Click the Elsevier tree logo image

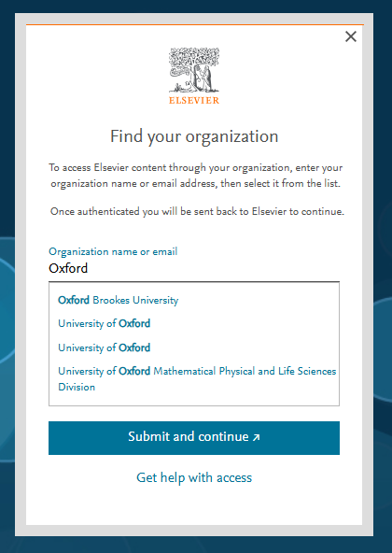[194, 70]
